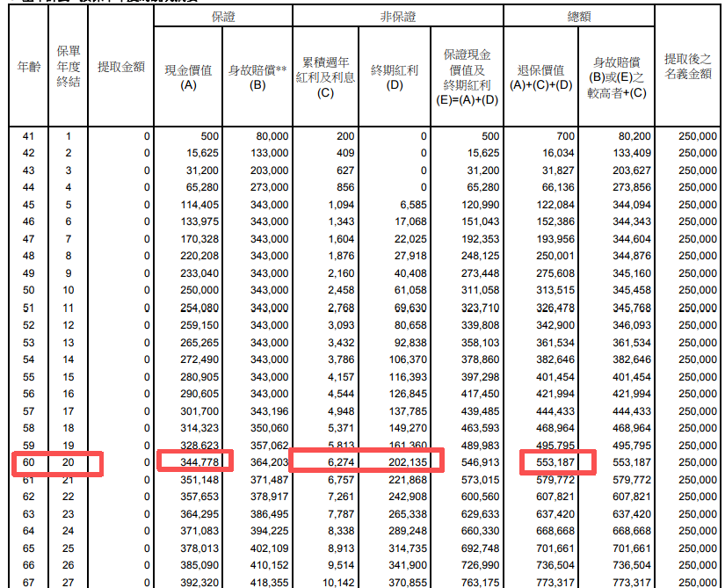Select the 保單年度終結 column header

tap(69, 67)
